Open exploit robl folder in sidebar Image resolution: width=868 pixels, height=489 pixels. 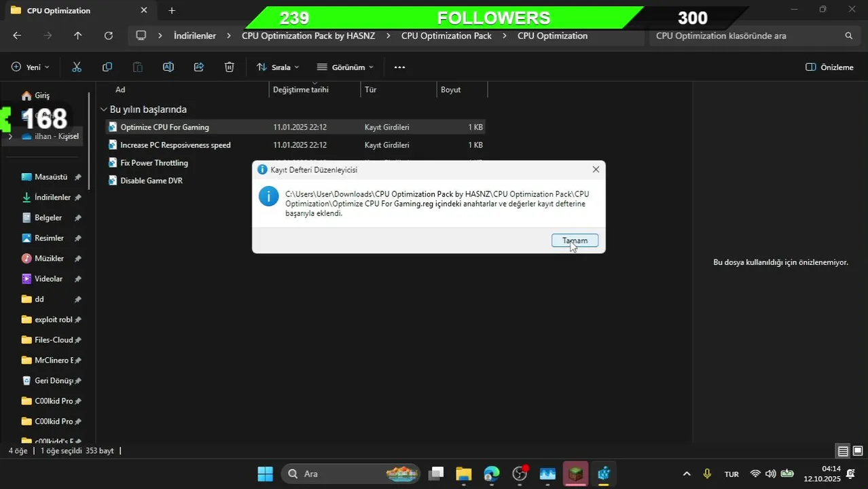tap(53, 320)
